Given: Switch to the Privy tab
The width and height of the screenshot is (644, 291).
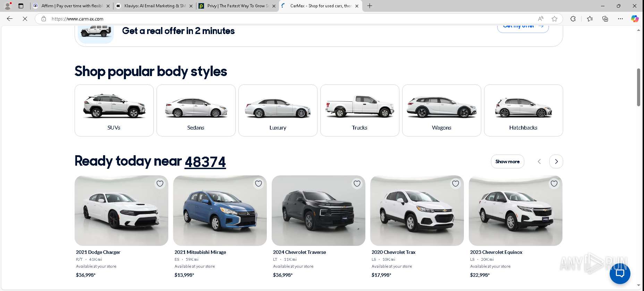Looking at the screenshot, I should 237,6.
